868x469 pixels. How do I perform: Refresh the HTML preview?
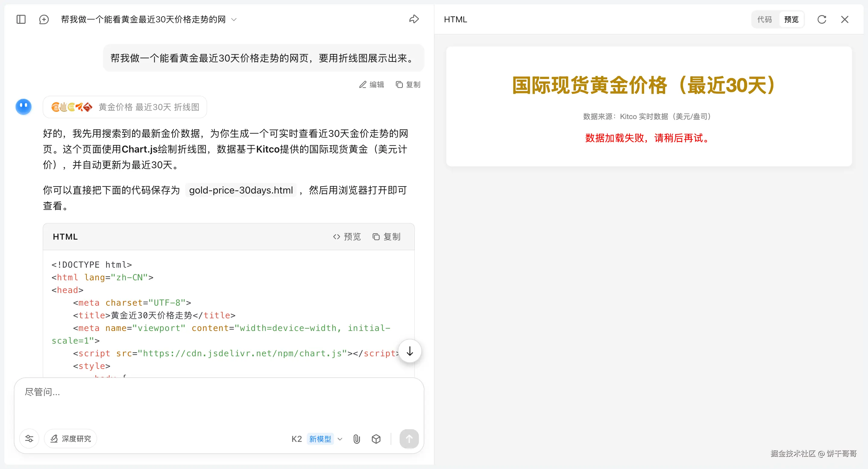(x=822, y=19)
